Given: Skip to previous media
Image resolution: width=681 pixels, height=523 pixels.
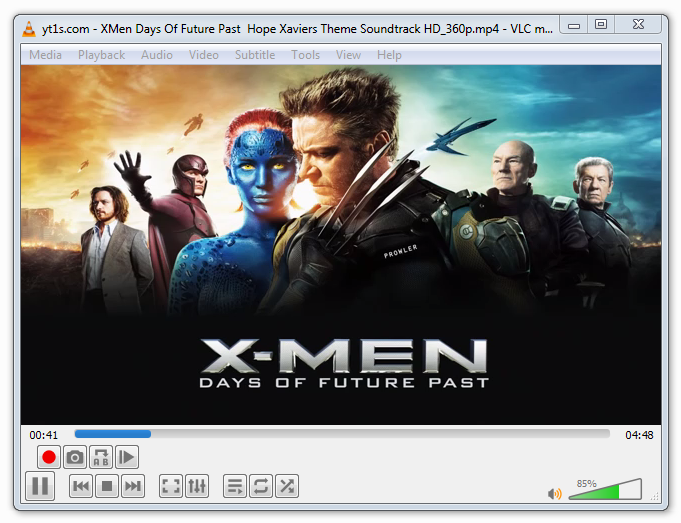Looking at the screenshot, I should click(81, 486).
